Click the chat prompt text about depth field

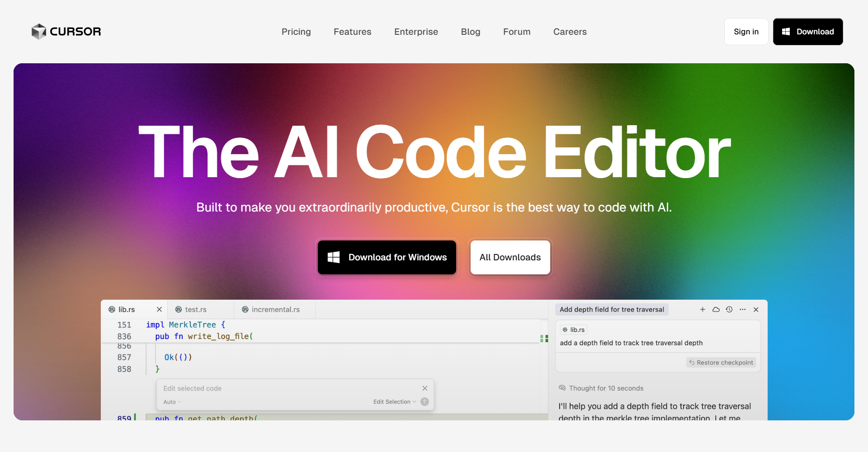[631, 343]
